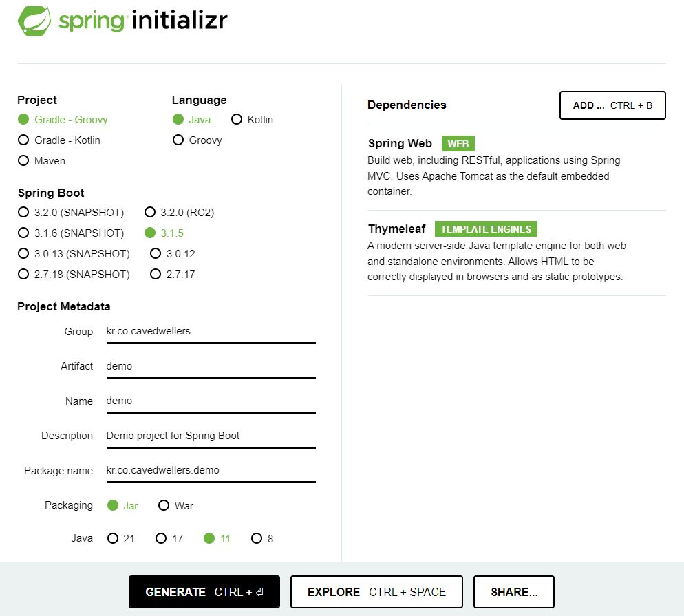Viewport: 684px width, 616px height.
Task: Click the Thymeleaf description text
Action: (496, 262)
